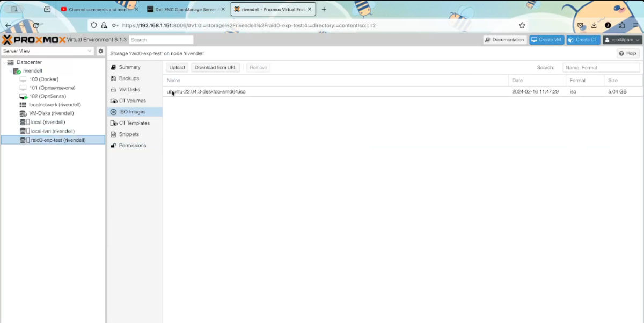
Task: Open the Server View dropdown
Action: [x=48, y=51]
